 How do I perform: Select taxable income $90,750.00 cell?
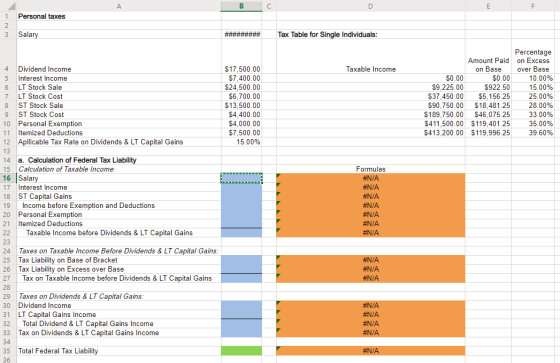pyautogui.click(x=370, y=105)
